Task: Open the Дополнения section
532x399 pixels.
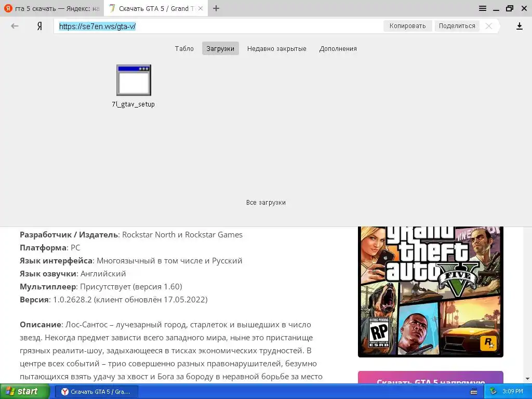Action: click(338, 48)
